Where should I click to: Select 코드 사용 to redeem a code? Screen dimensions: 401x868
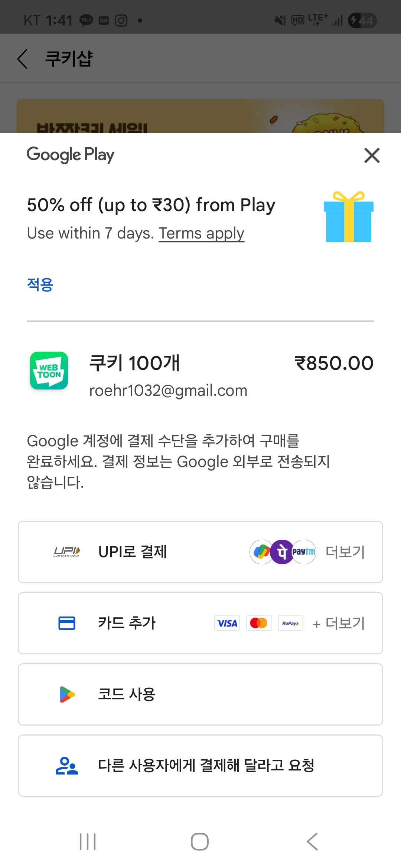[x=127, y=694]
